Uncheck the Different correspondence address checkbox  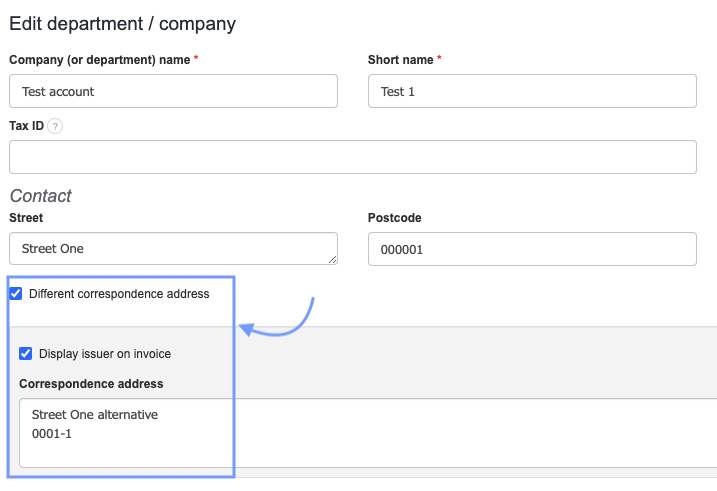pyautogui.click(x=16, y=294)
